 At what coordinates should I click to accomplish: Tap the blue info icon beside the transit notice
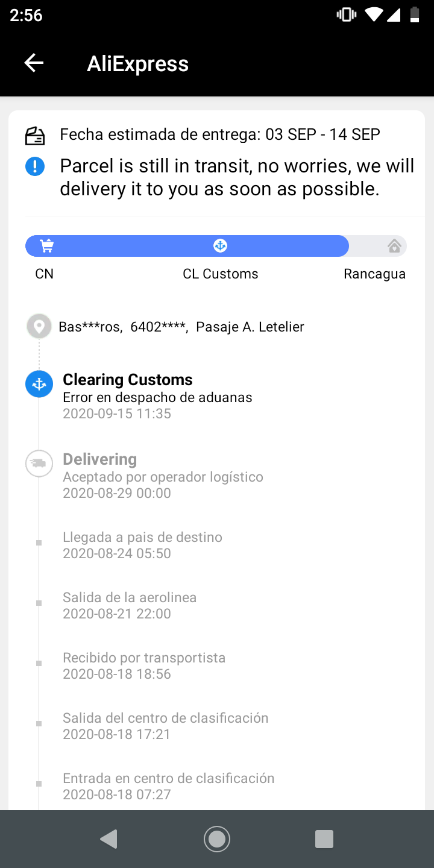pos(35,166)
